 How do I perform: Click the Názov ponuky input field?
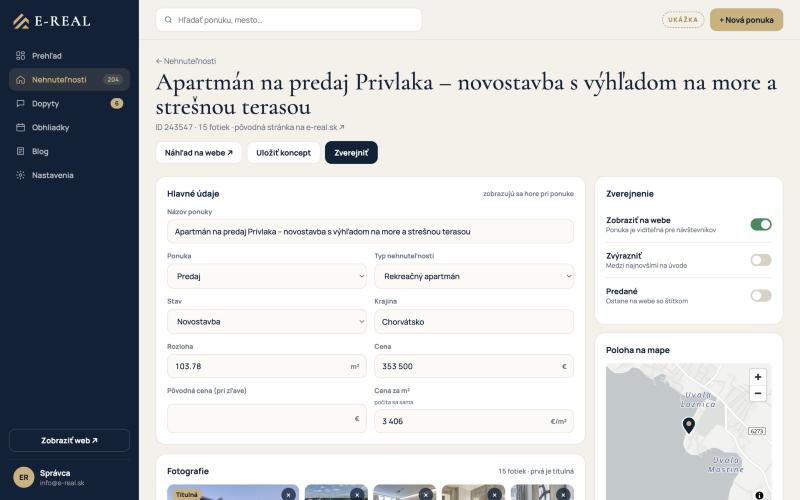click(370, 232)
